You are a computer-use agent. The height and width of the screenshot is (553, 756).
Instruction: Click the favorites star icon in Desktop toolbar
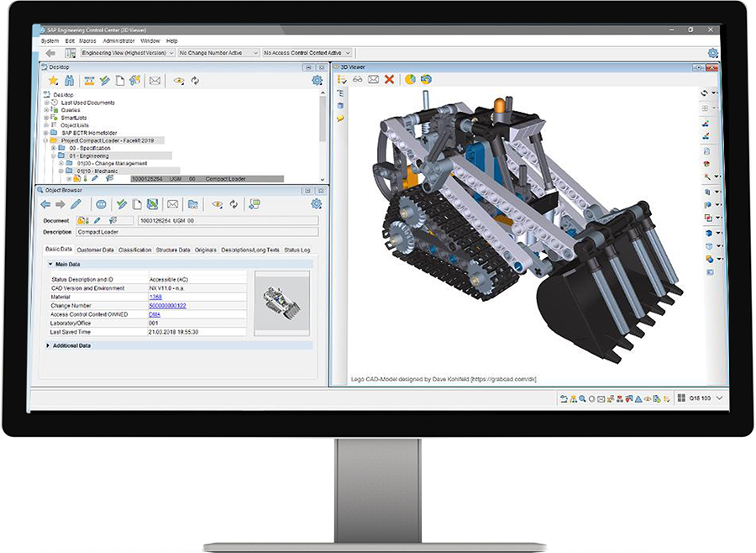coord(53,81)
